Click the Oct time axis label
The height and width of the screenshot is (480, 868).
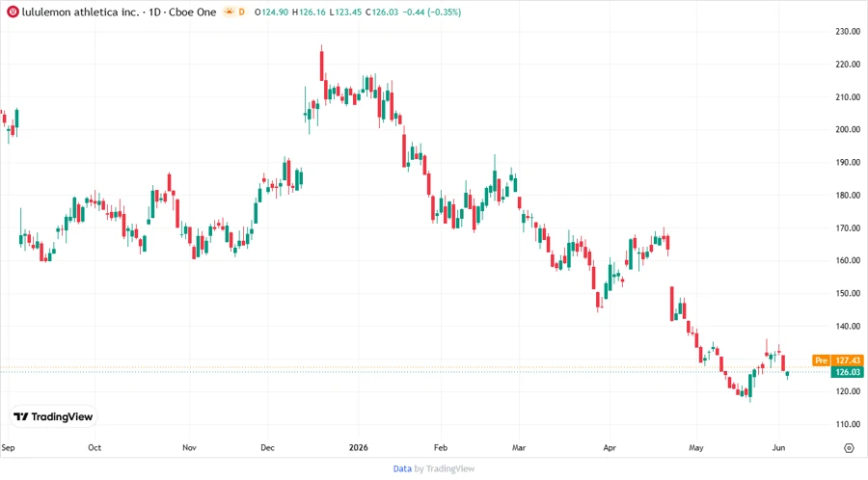pyautogui.click(x=95, y=448)
